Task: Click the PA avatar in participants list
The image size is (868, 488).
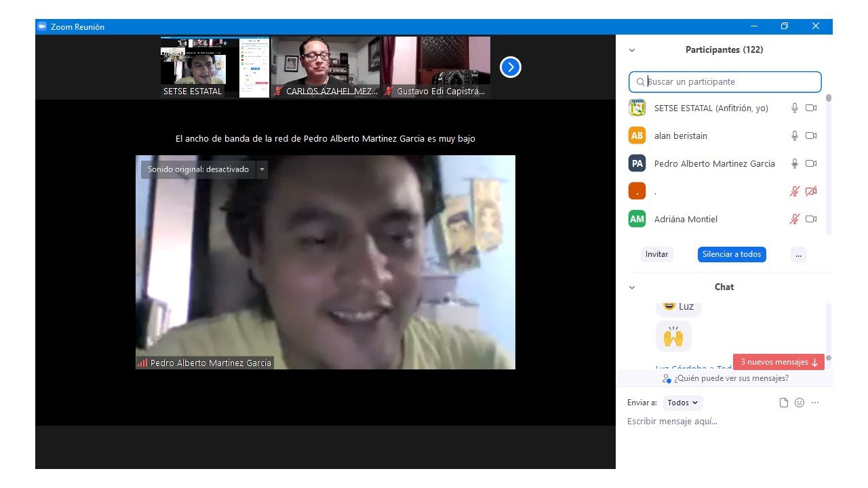Action: pos(637,163)
